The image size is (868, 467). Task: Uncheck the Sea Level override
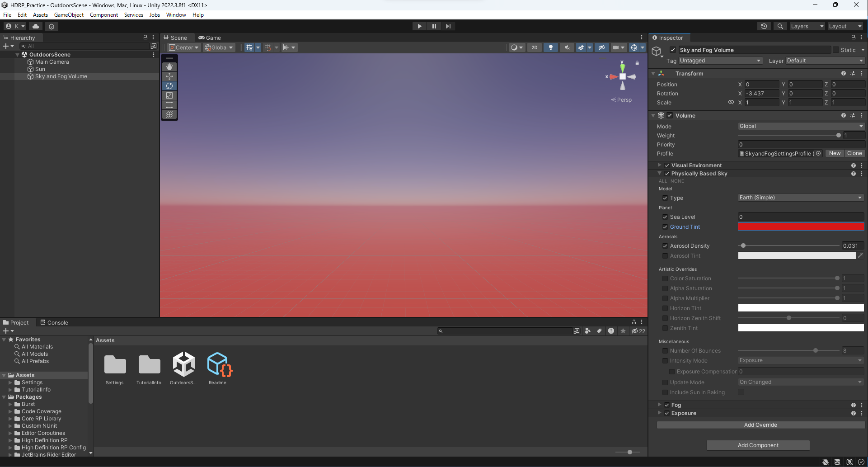(665, 217)
